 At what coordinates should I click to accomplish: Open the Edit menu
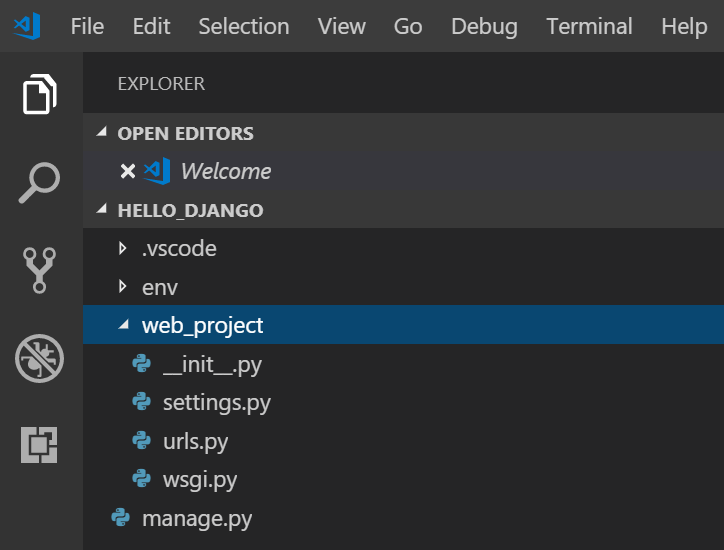click(x=151, y=26)
